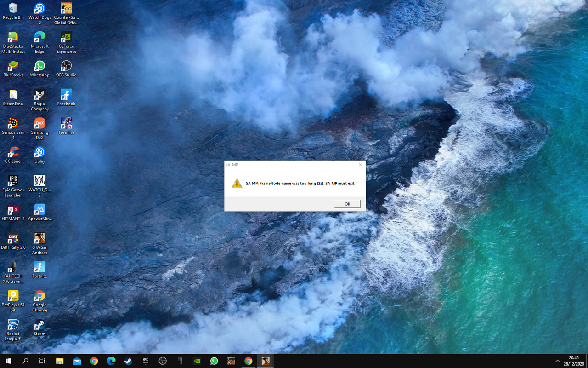588x368 pixels.
Task: Select the Uplay desktop shortcut
Action: (x=40, y=155)
